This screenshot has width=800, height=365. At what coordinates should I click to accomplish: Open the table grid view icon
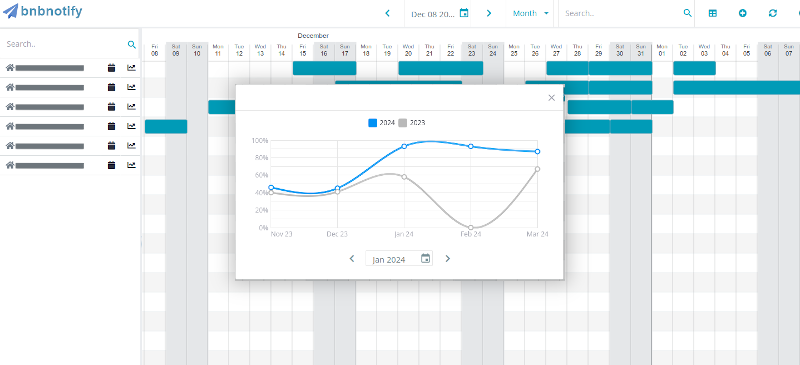pos(713,13)
